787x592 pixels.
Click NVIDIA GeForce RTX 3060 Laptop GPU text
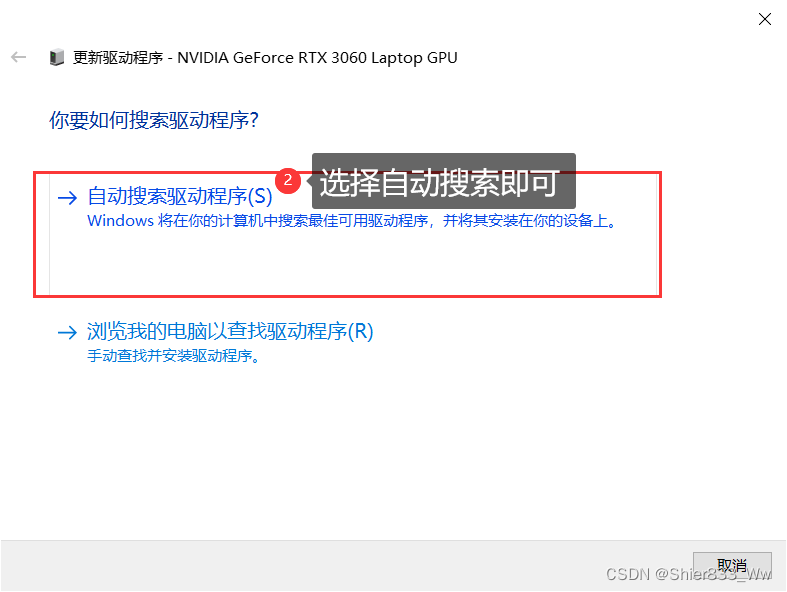[317, 58]
